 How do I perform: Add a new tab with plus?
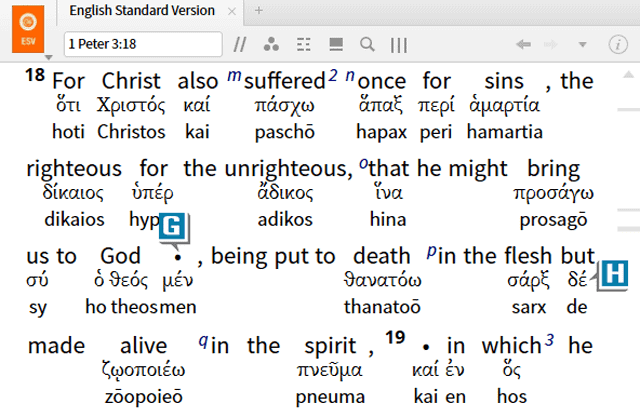(259, 11)
